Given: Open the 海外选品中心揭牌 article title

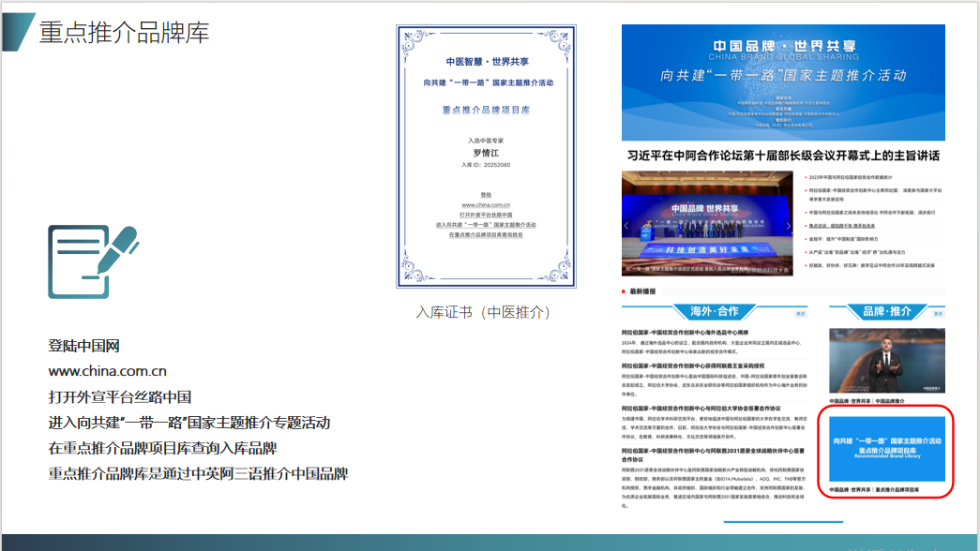Looking at the screenshot, I should (685, 333).
